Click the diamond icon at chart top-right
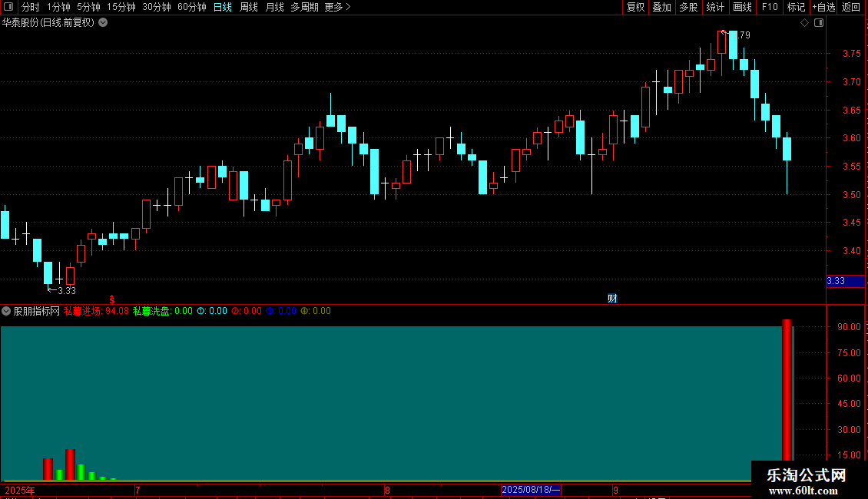This screenshot has width=868, height=499. click(x=805, y=23)
